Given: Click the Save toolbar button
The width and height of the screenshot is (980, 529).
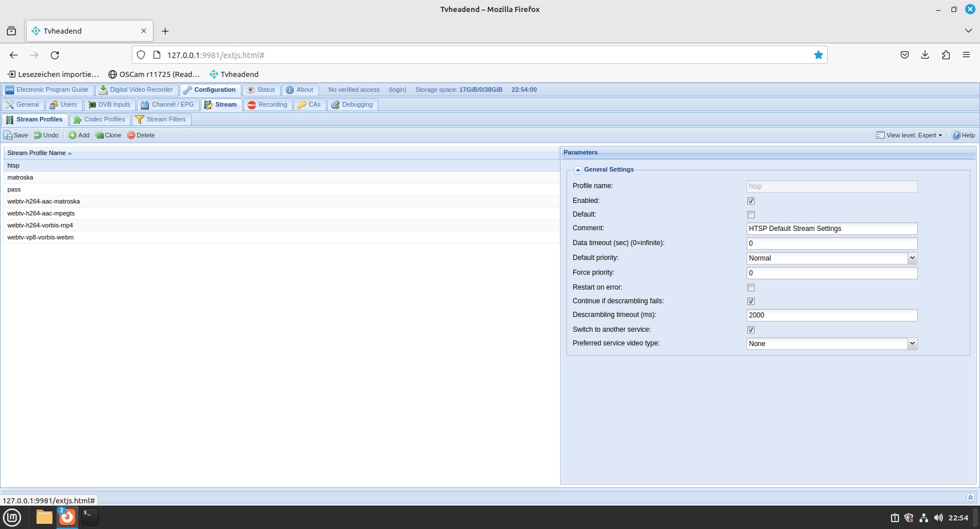Looking at the screenshot, I should 16,136.
